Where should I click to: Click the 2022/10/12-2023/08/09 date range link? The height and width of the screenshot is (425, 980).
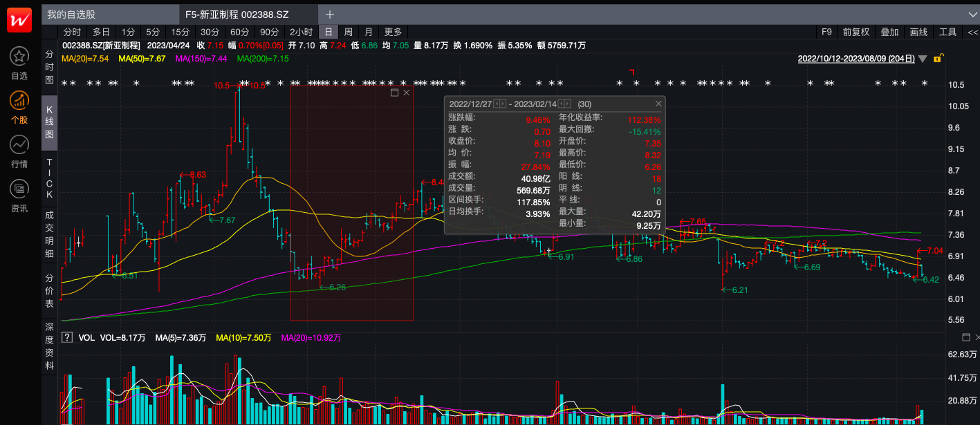click(856, 59)
